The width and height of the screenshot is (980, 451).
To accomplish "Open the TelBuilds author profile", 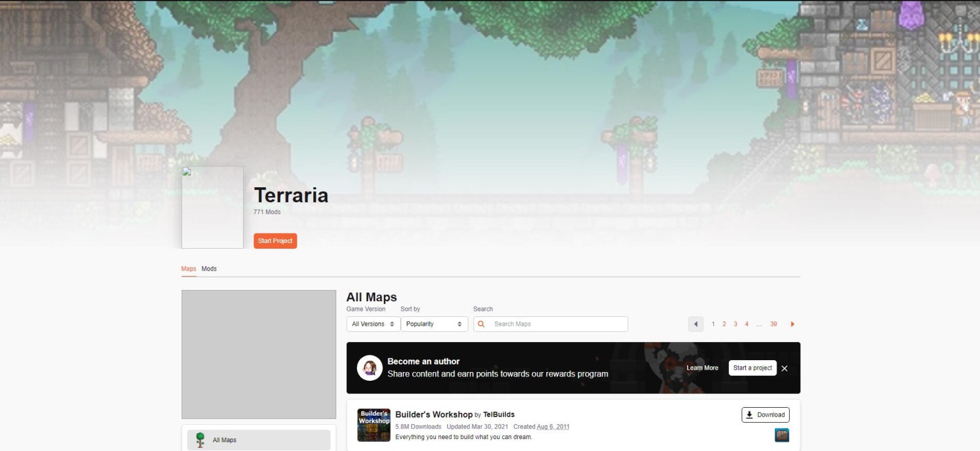I will pyautogui.click(x=499, y=415).
